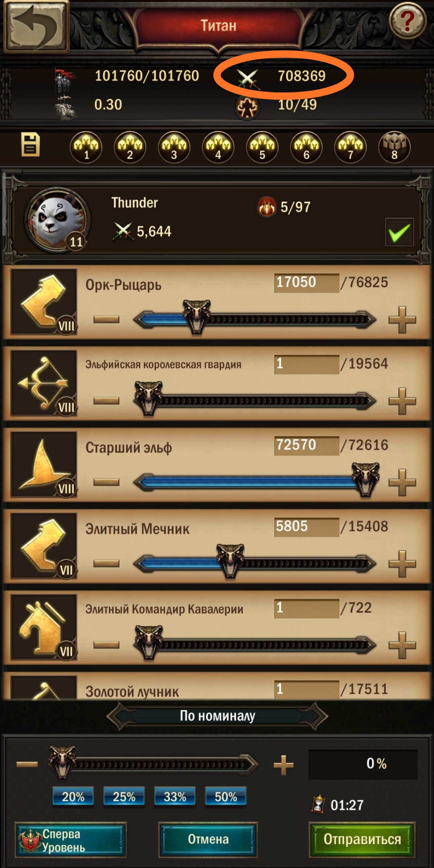Click right arrow of По номиналу selector
Image resolution: width=434 pixels, height=868 pixels.
[317, 716]
